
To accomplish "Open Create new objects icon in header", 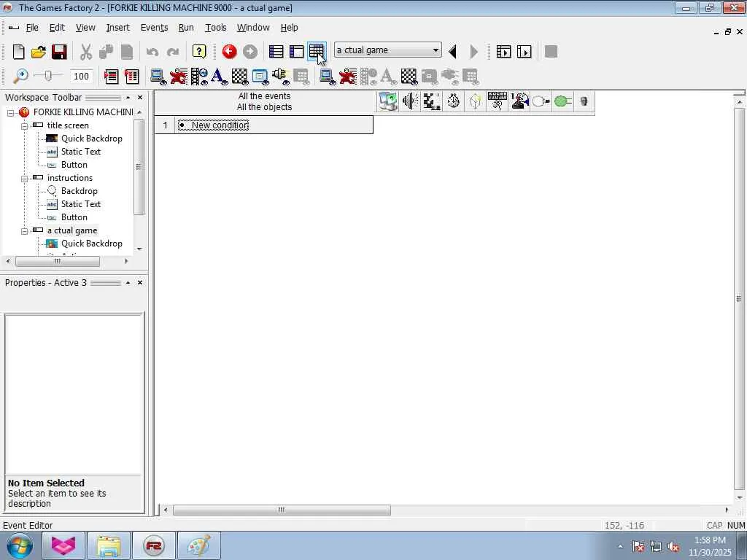I will [476, 101].
